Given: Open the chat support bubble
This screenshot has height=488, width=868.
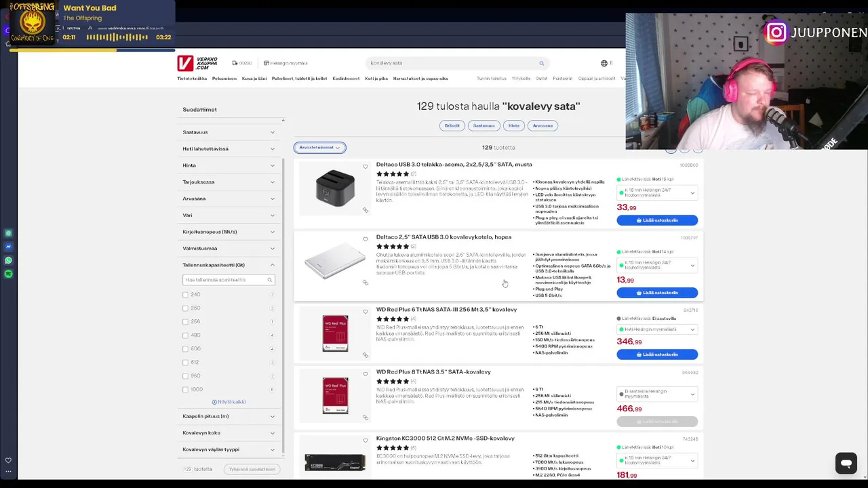Looking at the screenshot, I should 846,464.
